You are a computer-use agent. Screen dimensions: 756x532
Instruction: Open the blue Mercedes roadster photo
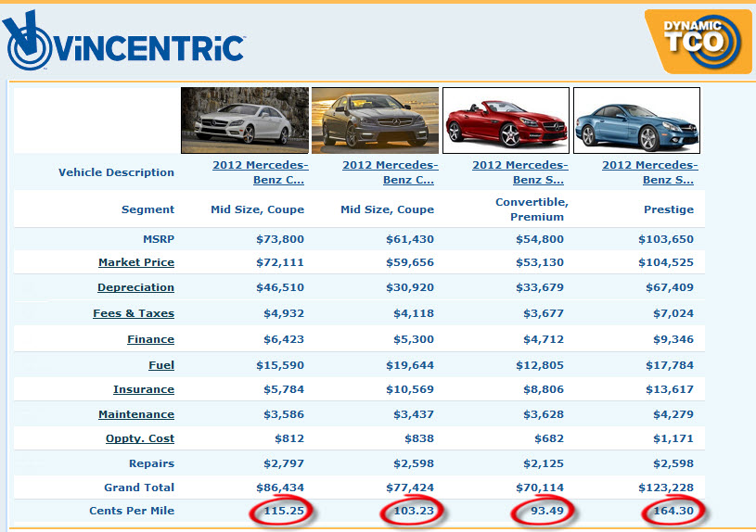click(x=636, y=120)
